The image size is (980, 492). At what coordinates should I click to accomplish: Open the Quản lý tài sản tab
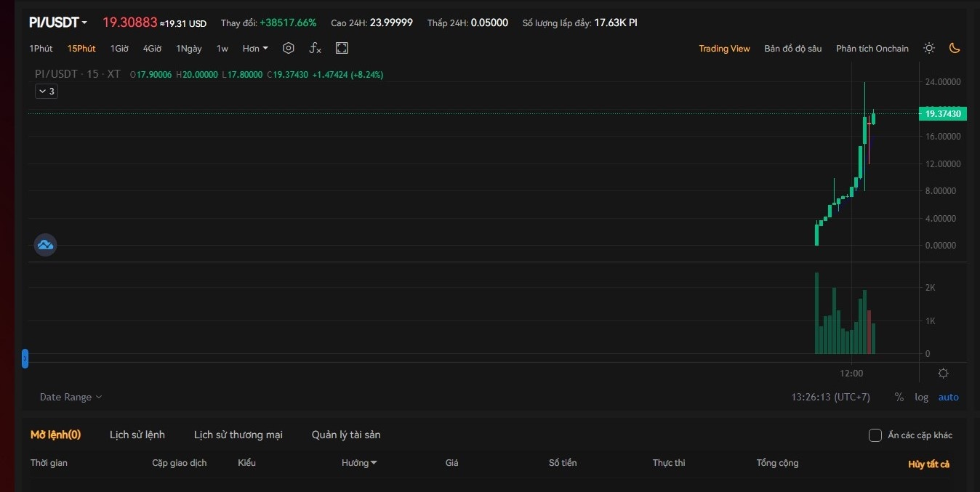coord(346,435)
